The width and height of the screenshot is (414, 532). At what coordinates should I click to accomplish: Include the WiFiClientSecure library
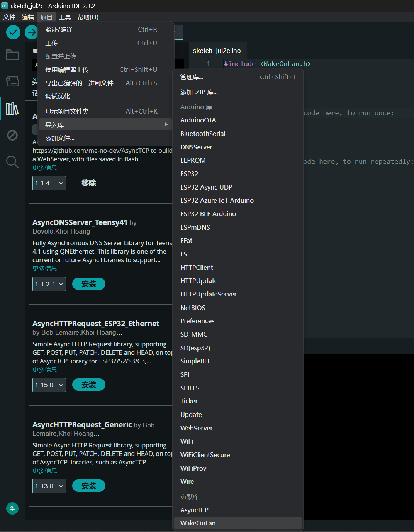[x=238, y=455]
